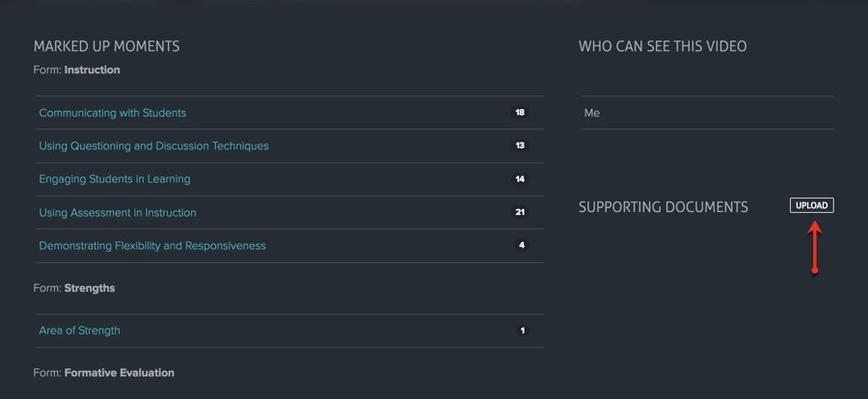
Task: Click the 14 count badge
Action: click(520, 178)
